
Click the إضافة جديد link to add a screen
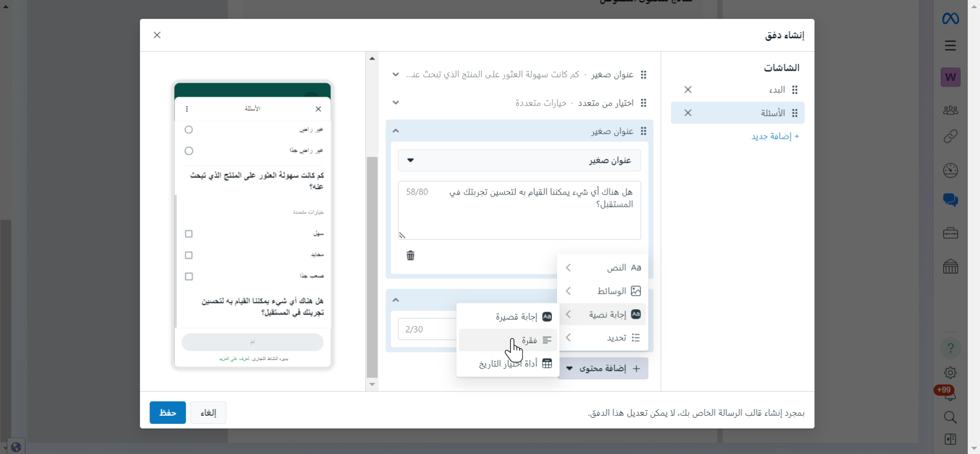tap(775, 136)
